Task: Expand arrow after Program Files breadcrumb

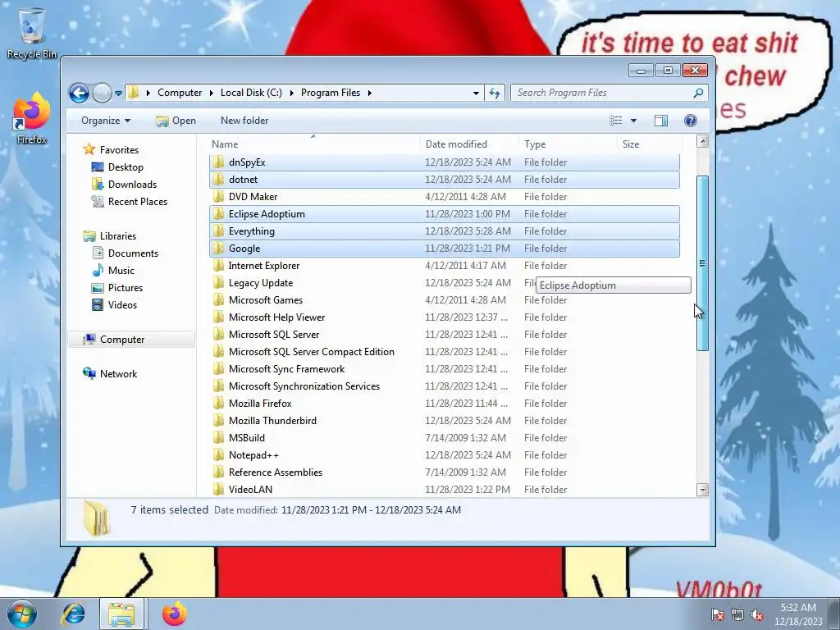Action: coord(370,94)
